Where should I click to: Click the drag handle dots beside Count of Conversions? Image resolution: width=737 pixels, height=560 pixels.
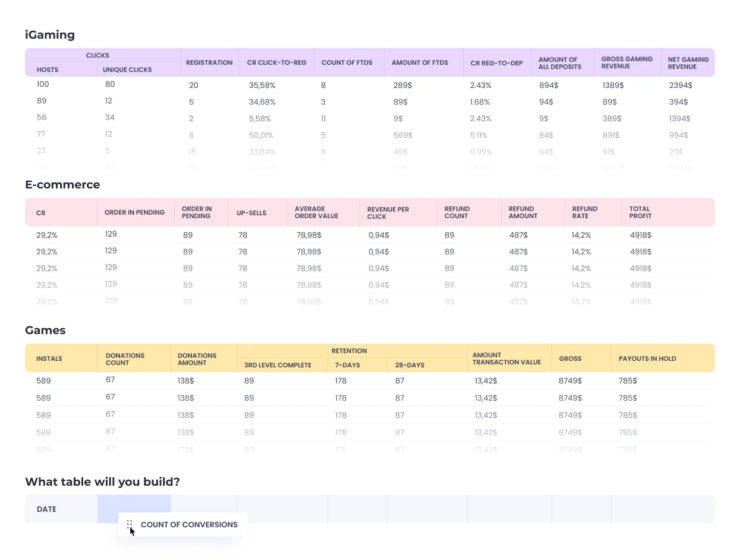[x=129, y=524]
